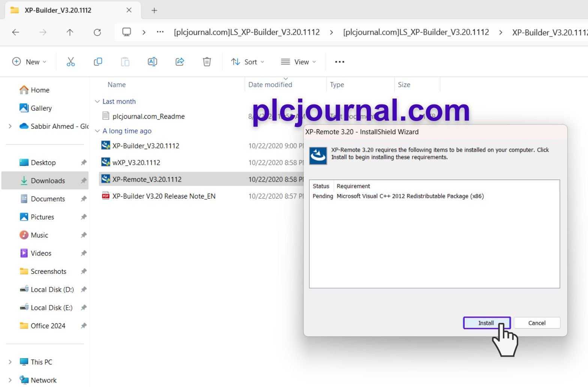Open the Sort dropdown
Image resolution: width=588 pixels, height=387 pixels.
click(247, 62)
